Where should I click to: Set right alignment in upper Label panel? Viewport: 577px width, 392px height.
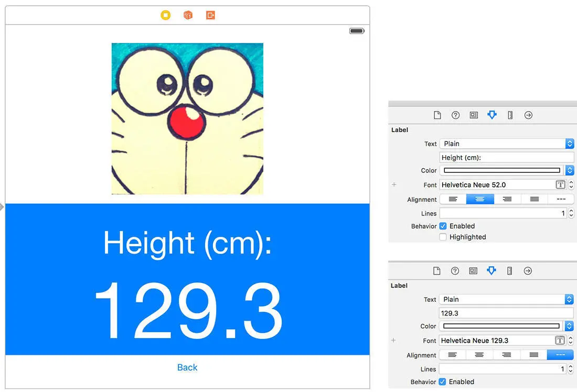pyautogui.click(x=507, y=199)
